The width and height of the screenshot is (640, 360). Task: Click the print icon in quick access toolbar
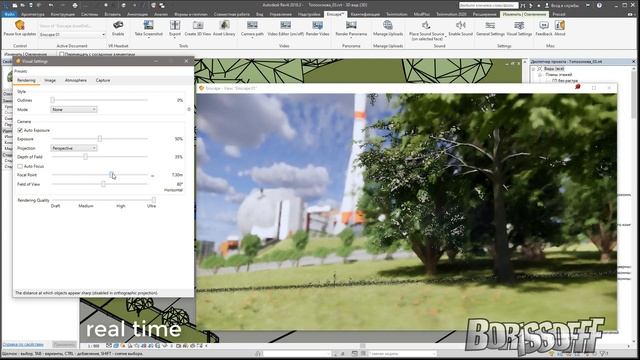[75, 5]
